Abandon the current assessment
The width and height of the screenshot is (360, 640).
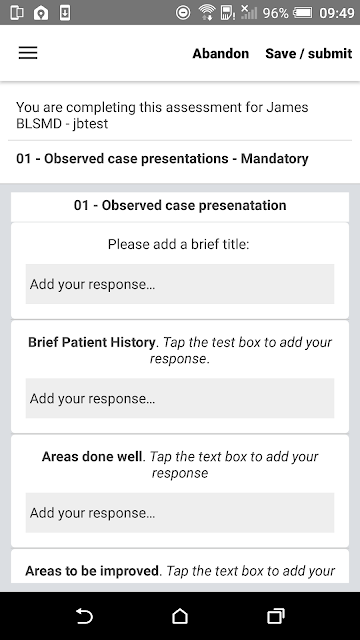(220, 53)
